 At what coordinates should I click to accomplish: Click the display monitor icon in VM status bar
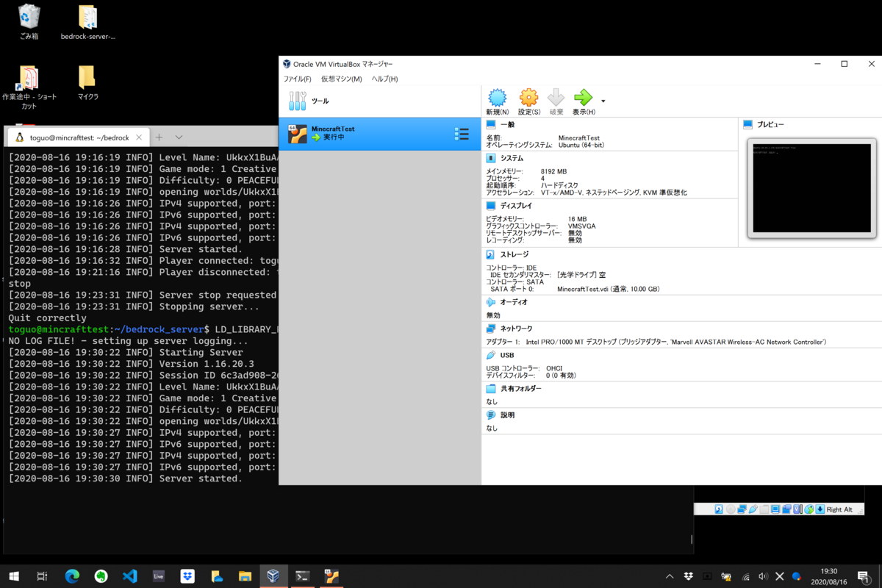pyautogui.click(x=775, y=509)
